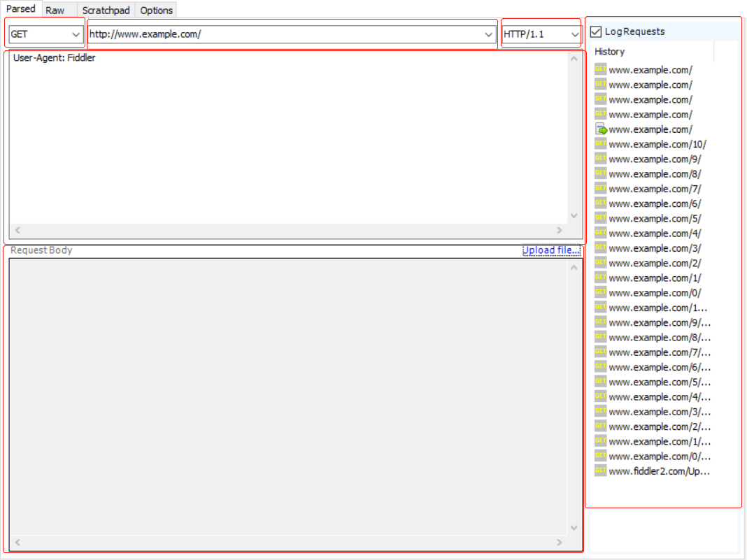747x560 pixels.
Task: Click the Upload file... link
Action: click(x=550, y=250)
